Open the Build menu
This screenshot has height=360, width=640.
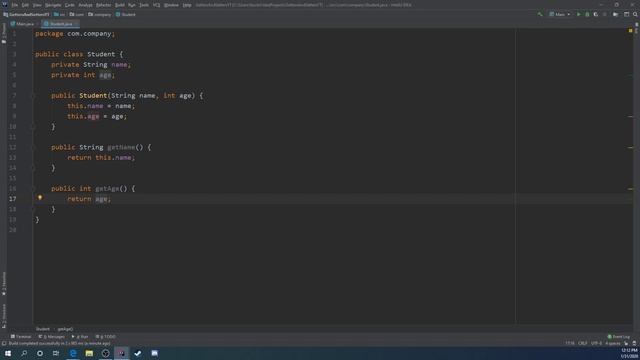pos(120,5)
